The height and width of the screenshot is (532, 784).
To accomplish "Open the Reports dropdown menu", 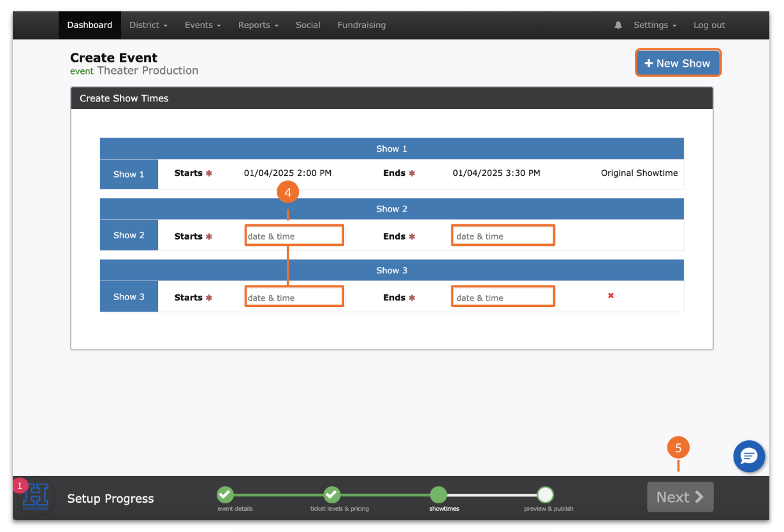I will tap(258, 25).
